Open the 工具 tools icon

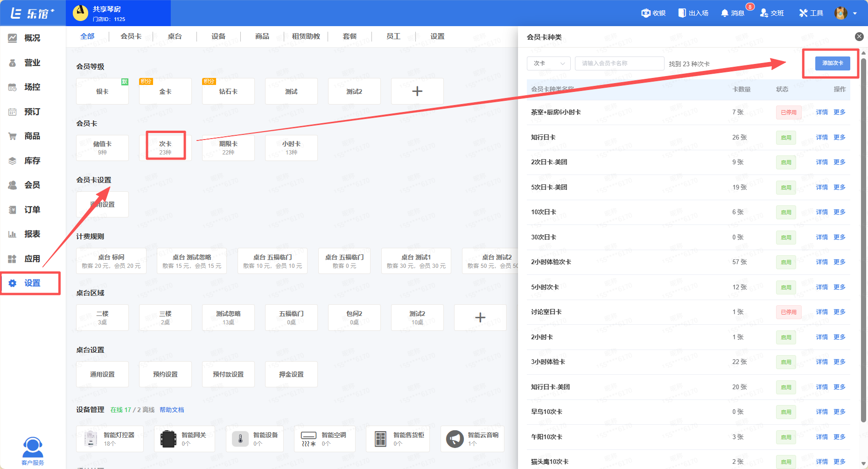pyautogui.click(x=803, y=13)
